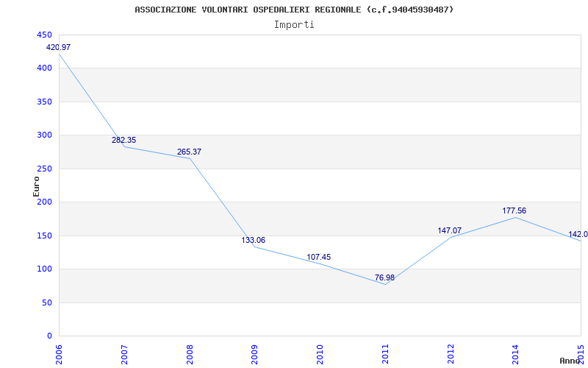Click the Euro y-axis label
588x368 pixels.
(x=36, y=186)
